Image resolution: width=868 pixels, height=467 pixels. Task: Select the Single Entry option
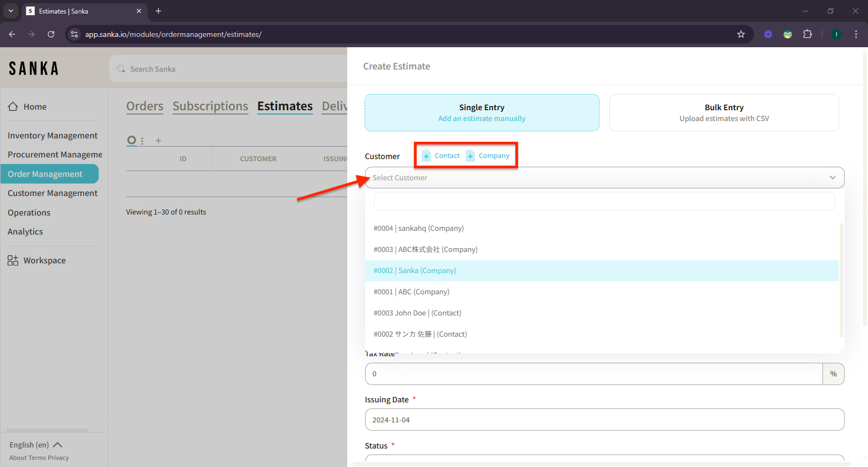point(482,113)
